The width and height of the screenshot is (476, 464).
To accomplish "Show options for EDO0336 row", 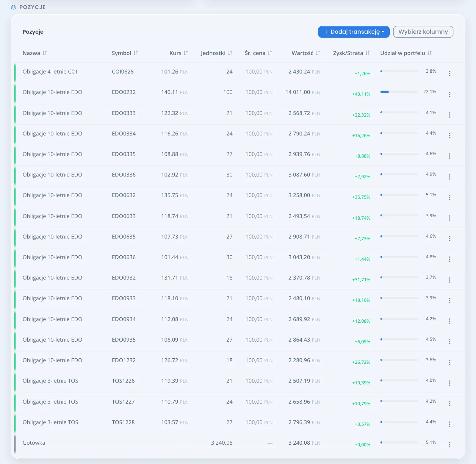I will tap(450, 177).
